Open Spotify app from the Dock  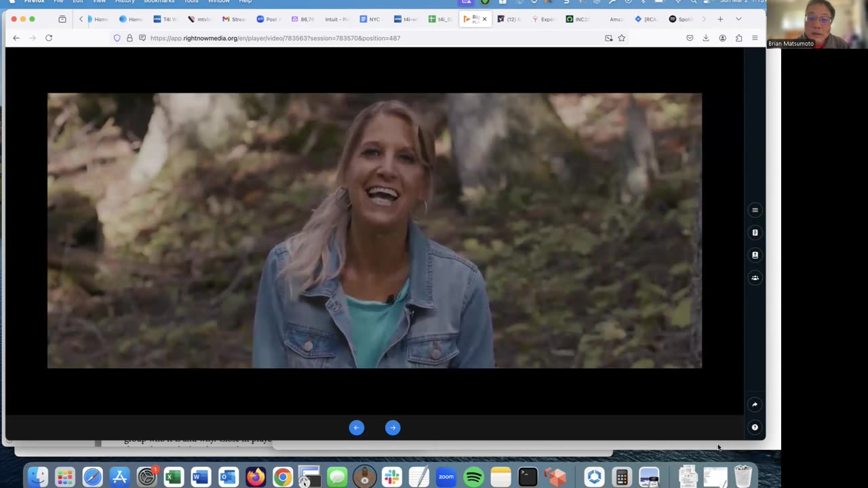473,476
